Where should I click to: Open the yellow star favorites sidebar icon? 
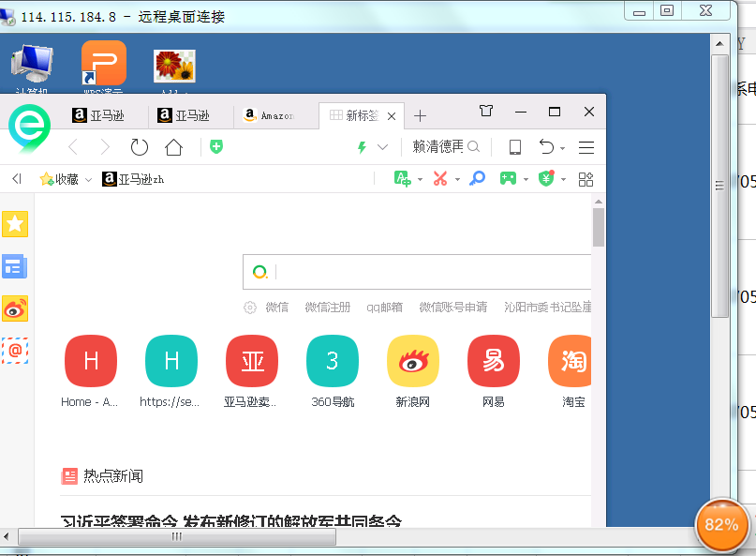[x=15, y=224]
